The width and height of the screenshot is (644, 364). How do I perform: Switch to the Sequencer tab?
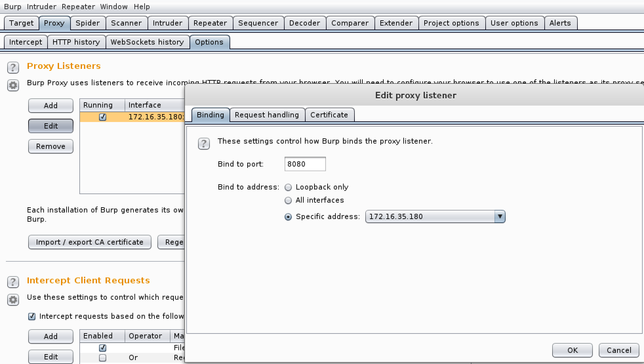[x=258, y=23]
